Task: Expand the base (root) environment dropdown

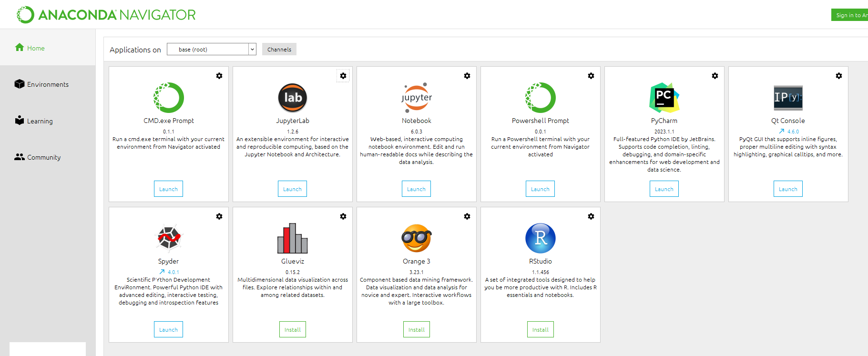Action: coord(212,49)
